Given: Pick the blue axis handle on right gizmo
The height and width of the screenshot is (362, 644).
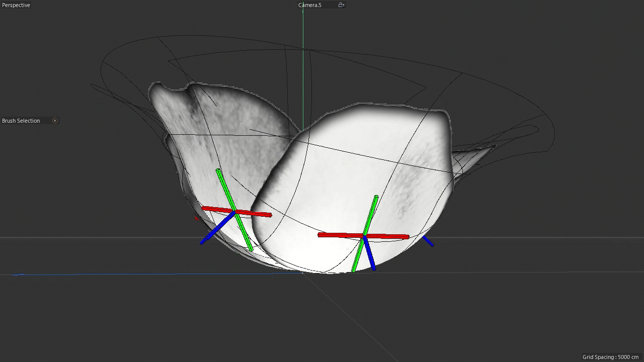Looking at the screenshot, I should click(370, 256).
